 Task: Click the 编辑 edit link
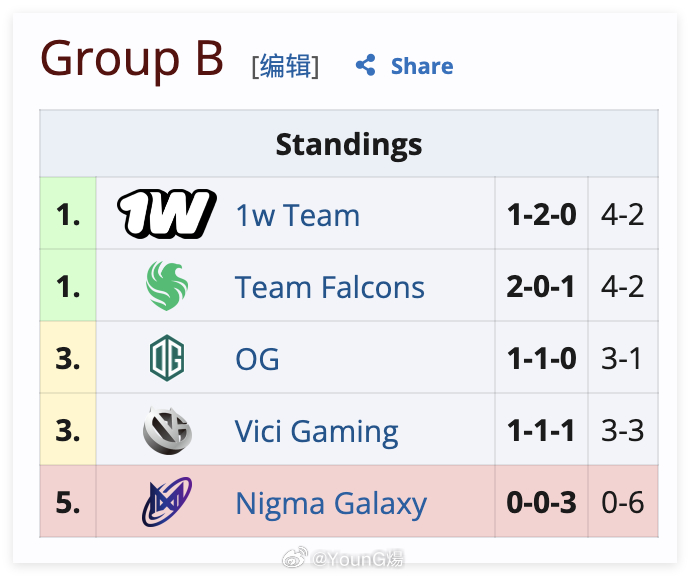(285, 66)
